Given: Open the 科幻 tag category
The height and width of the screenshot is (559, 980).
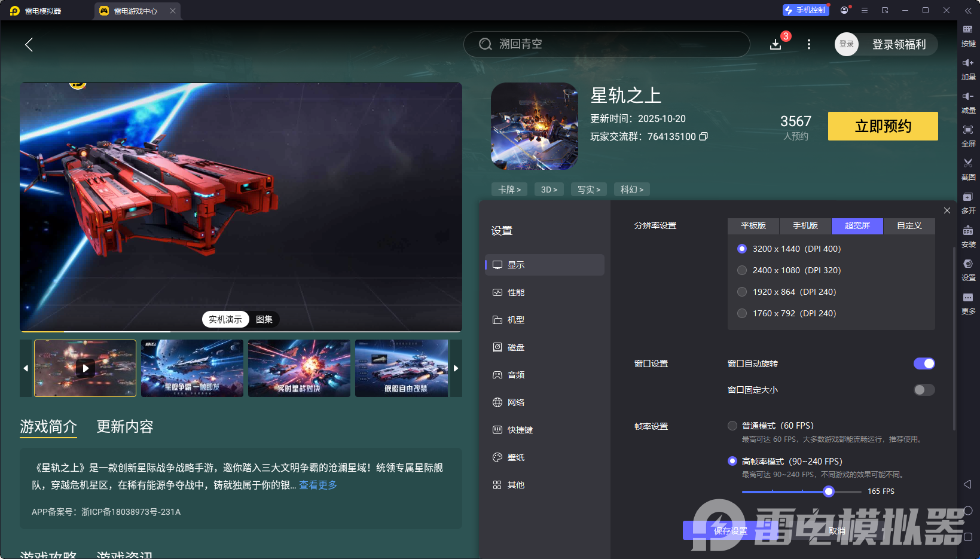Looking at the screenshot, I should [632, 190].
